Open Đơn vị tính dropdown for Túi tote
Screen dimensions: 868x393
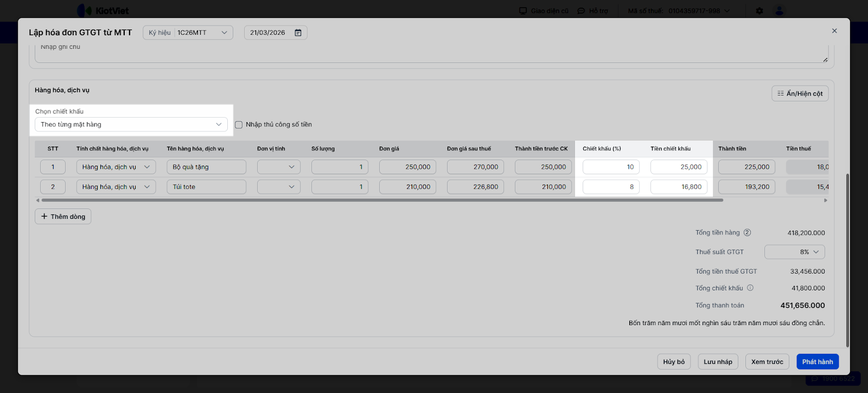click(x=279, y=187)
